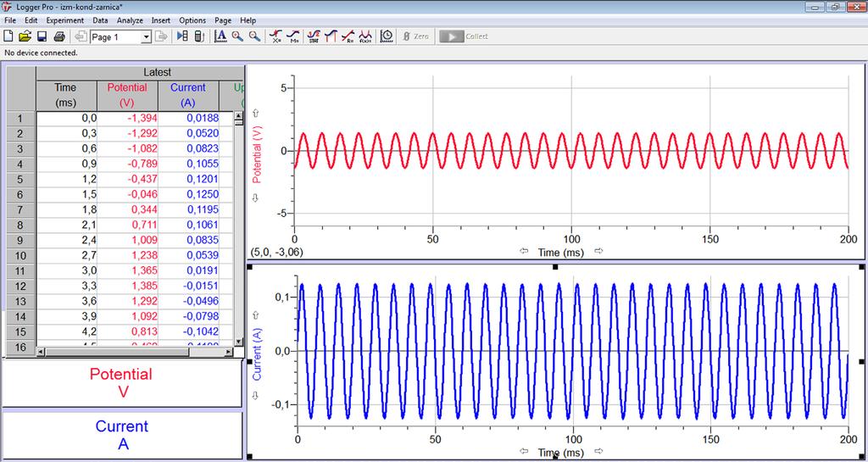Open the Experiment menu
Screen dimensions: 868x462
[x=64, y=20]
